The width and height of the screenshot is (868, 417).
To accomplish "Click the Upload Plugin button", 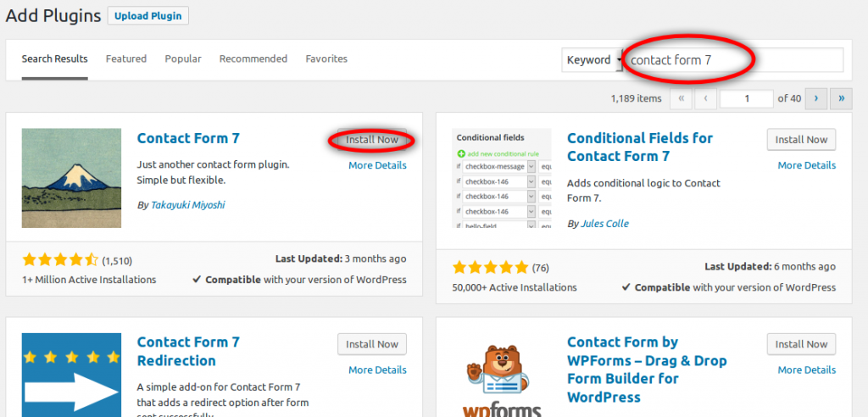I will pos(148,16).
